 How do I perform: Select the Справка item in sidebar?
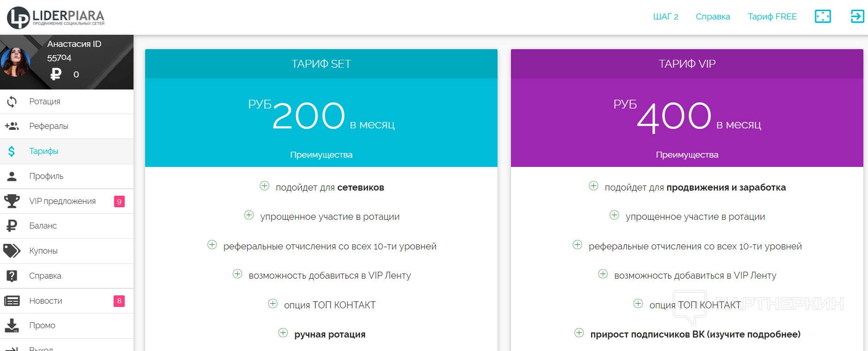point(45,276)
